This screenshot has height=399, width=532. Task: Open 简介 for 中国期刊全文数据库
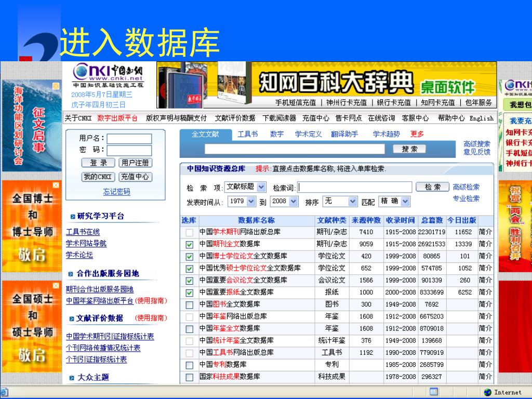coord(485,244)
